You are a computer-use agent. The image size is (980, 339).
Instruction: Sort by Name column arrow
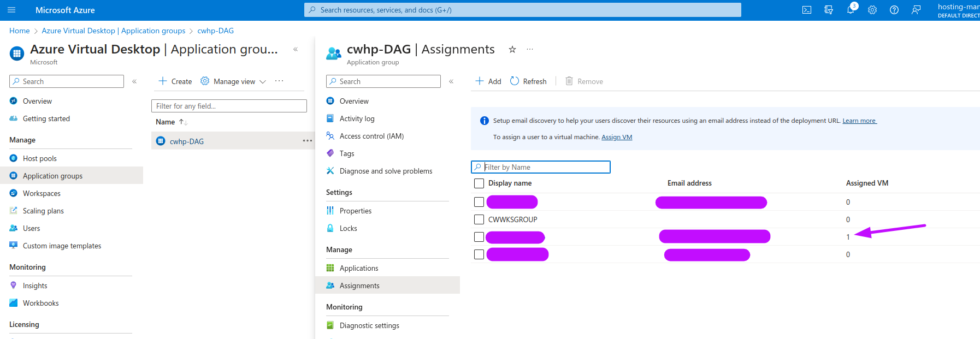pyautogui.click(x=183, y=122)
